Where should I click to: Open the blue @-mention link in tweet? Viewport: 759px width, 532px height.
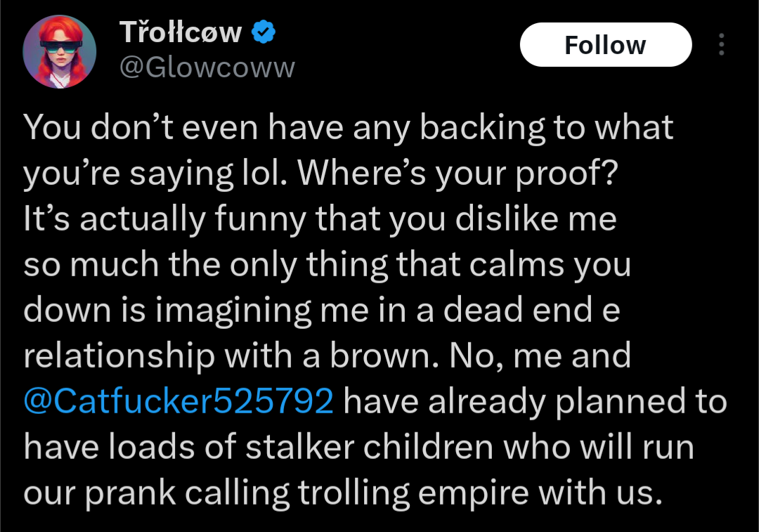click(179, 402)
